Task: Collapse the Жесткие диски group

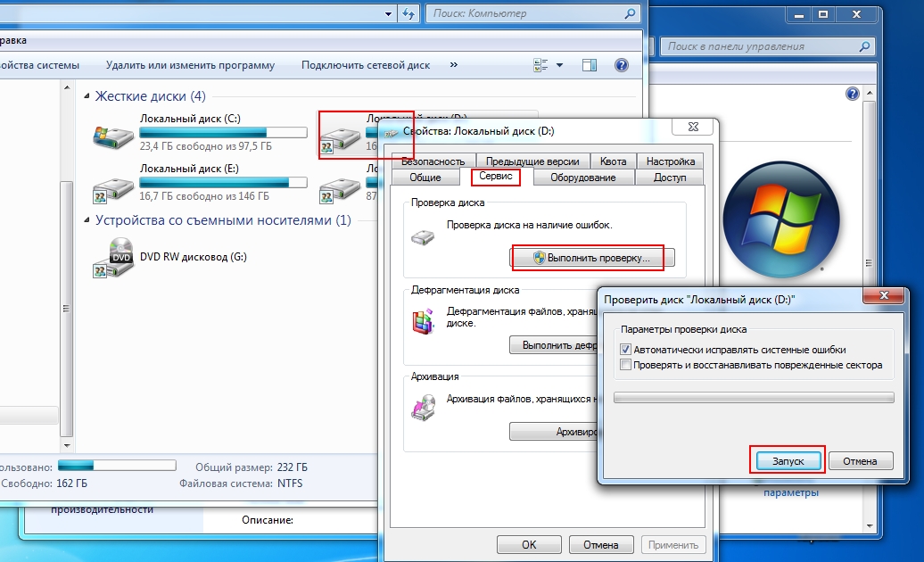Action: (x=87, y=96)
